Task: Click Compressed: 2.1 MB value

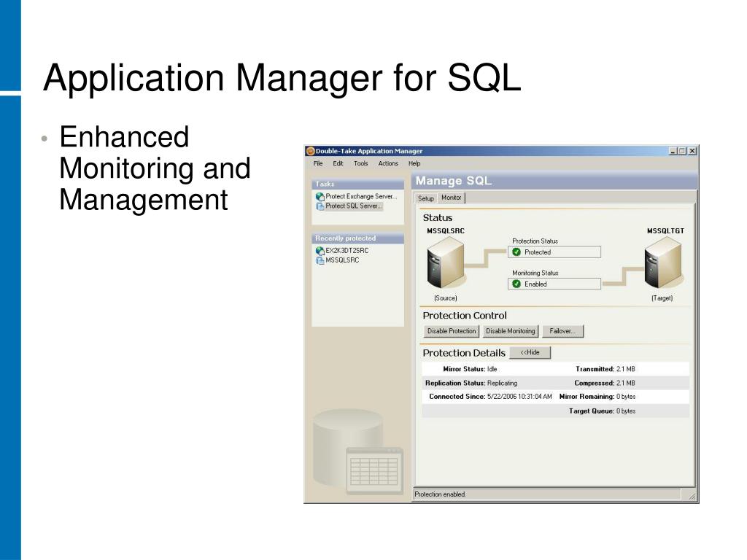Action: (625, 383)
